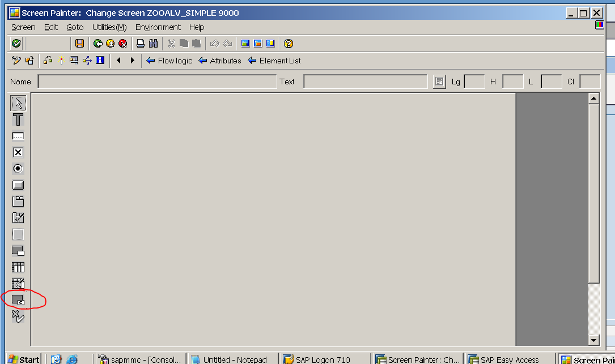Select the Pushbutton element tool

pos(18,185)
